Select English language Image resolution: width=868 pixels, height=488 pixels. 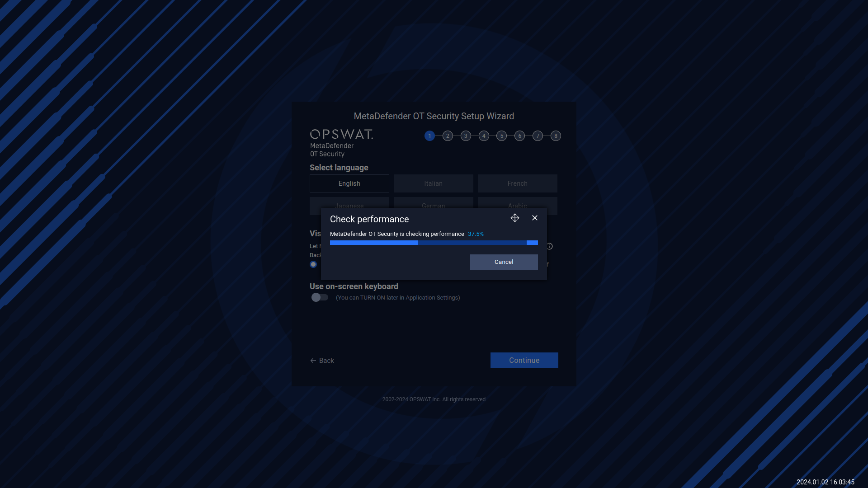point(349,183)
